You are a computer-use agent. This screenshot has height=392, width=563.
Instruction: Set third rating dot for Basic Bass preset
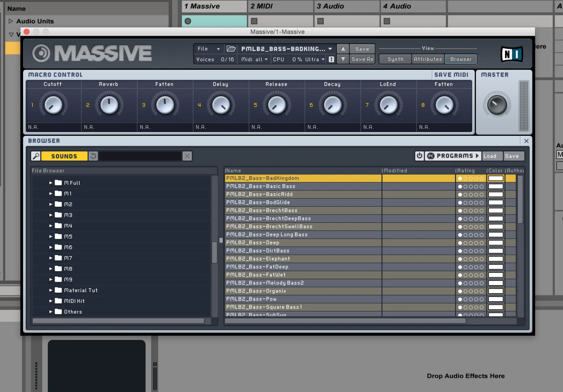(471, 187)
